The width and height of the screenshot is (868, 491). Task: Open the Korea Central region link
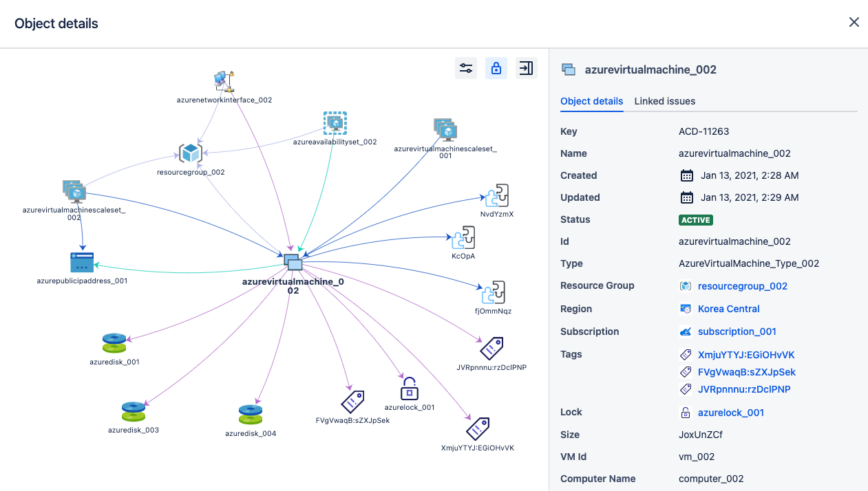(x=728, y=309)
